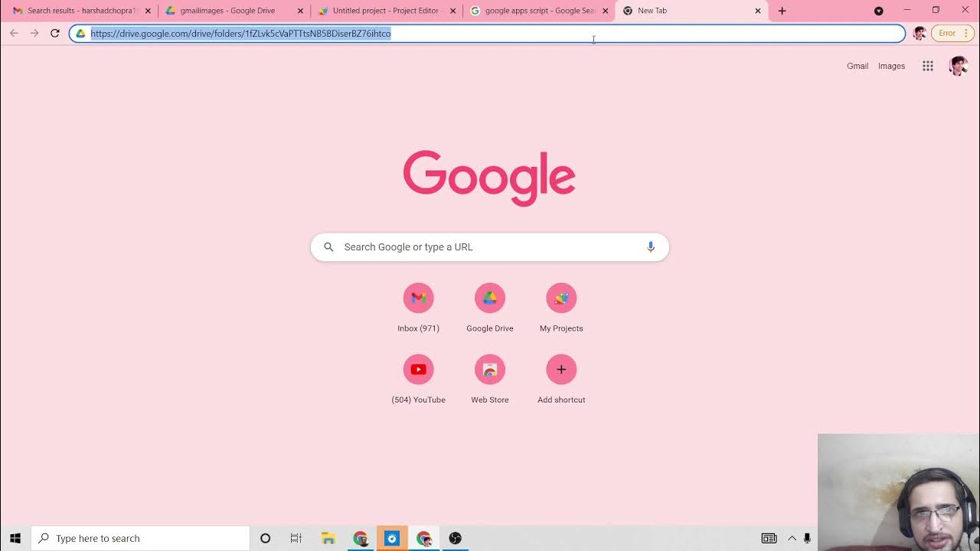Click the Error button in the toolbar

(x=952, y=33)
